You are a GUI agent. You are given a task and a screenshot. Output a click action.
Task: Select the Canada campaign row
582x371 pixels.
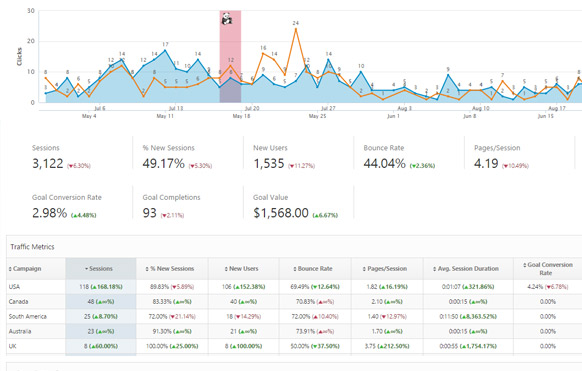click(294, 302)
